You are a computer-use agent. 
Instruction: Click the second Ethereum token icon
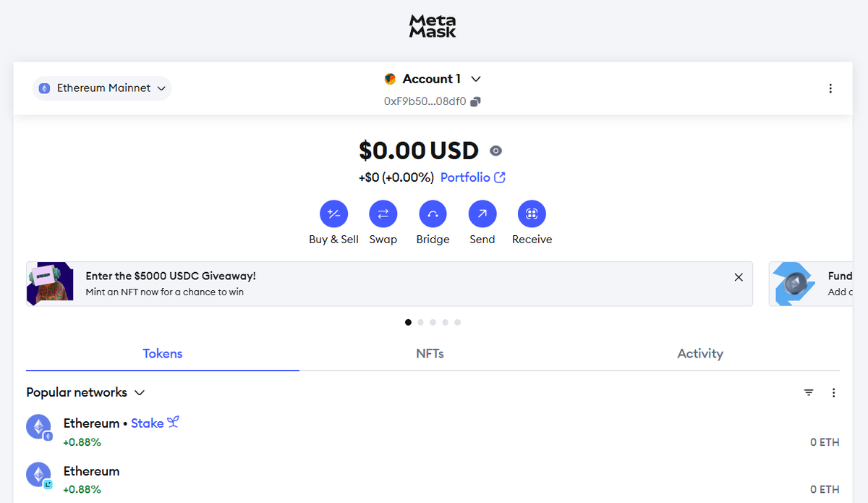pyautogui.click(x=39, y=475)
